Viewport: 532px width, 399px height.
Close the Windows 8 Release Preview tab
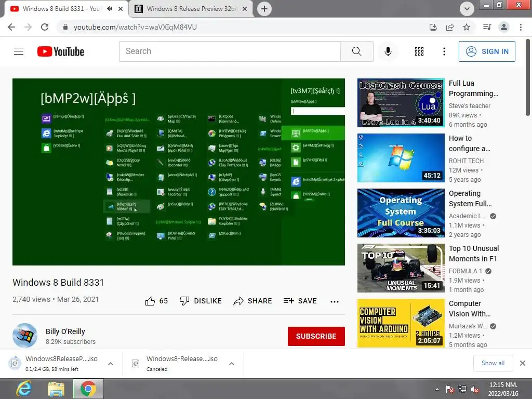coord(245,9)
